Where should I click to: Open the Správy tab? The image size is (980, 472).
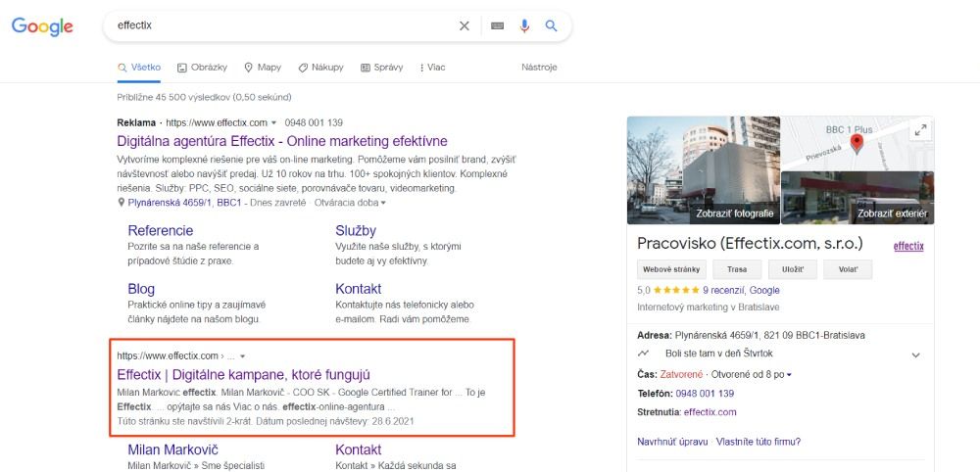[382, 68]
